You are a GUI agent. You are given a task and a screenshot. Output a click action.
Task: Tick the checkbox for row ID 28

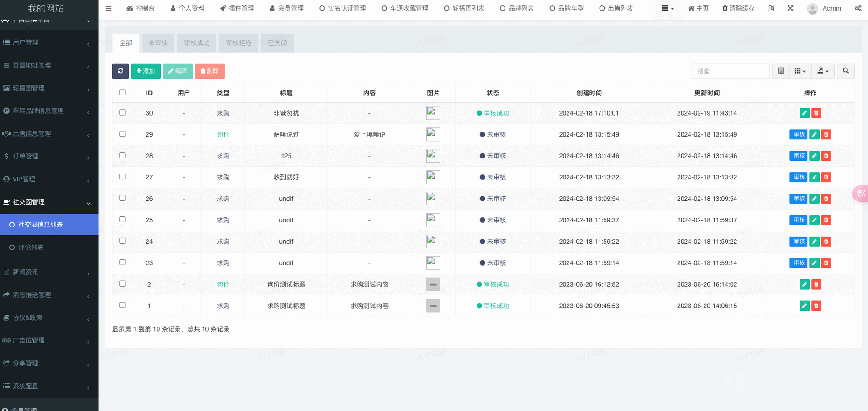[122, 156]
